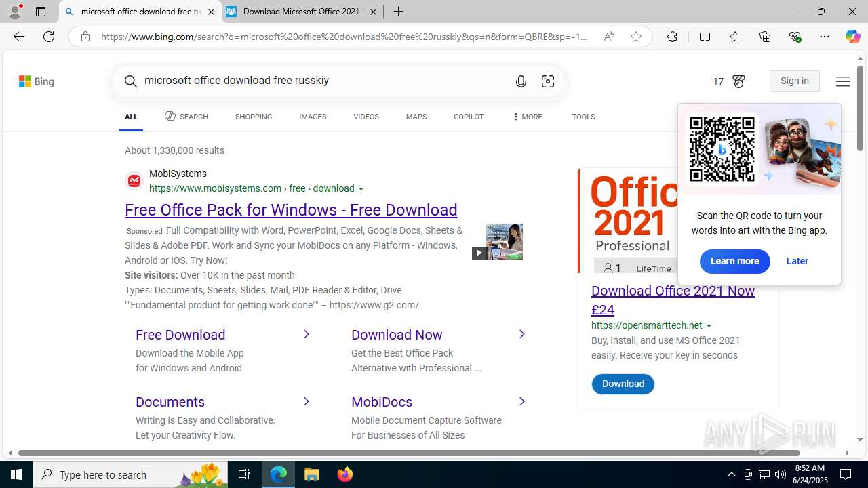Image resolution: width=868 pixels, height=488 pixels.
Task: Click chevron next to MobiDocs
Action: click(522, 401)
